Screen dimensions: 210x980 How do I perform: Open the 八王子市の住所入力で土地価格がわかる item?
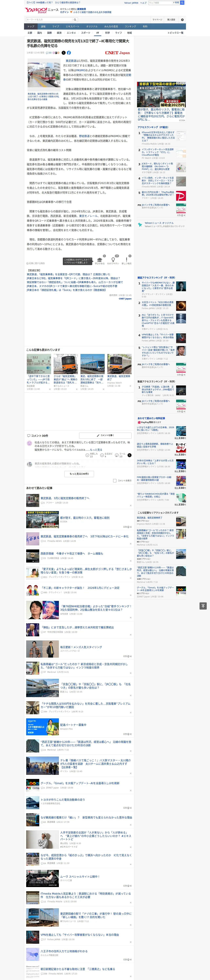pos(64,951)
